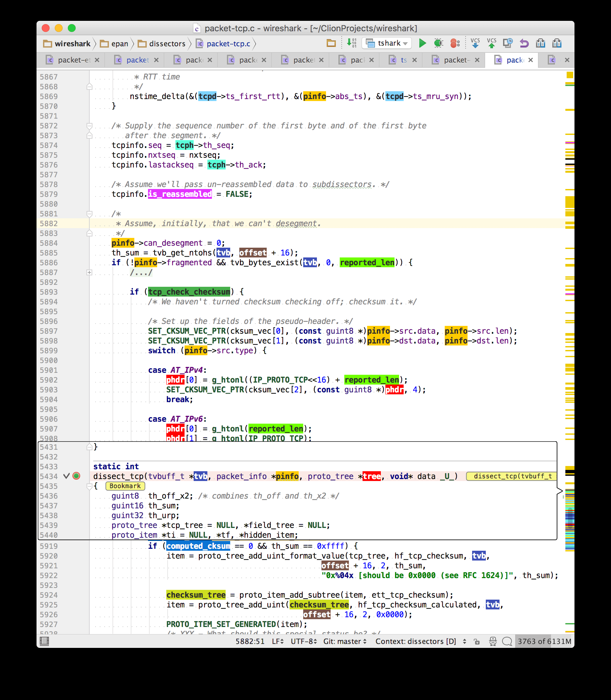
Task: Commit changes with the VCS up arrow
Action: (x=491, y=43)
